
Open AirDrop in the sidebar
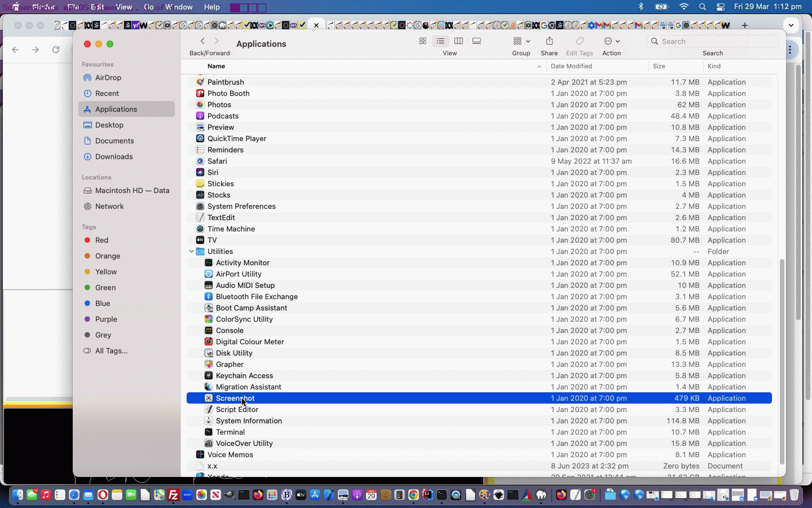pos(126,77)
